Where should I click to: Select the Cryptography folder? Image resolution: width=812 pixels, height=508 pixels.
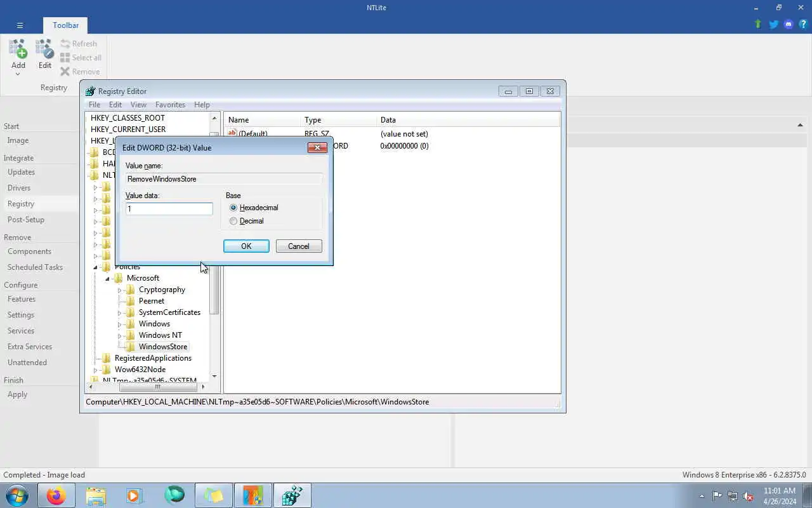[x=162, y=290]
